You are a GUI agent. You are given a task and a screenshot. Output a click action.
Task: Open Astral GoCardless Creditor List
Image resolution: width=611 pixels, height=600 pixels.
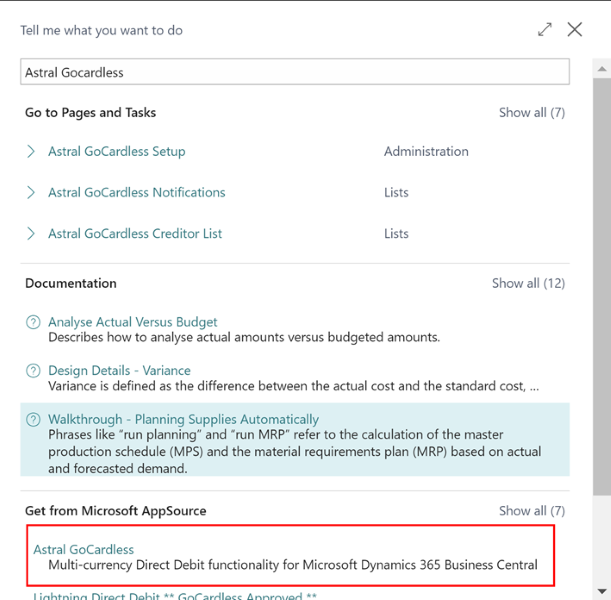point(135,234)
